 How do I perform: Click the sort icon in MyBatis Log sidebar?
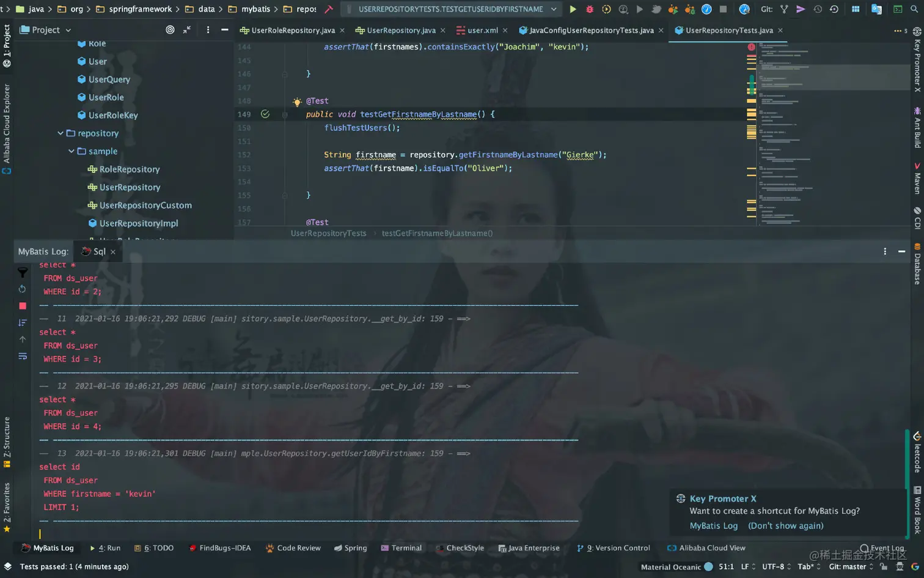tap(23, 322)
